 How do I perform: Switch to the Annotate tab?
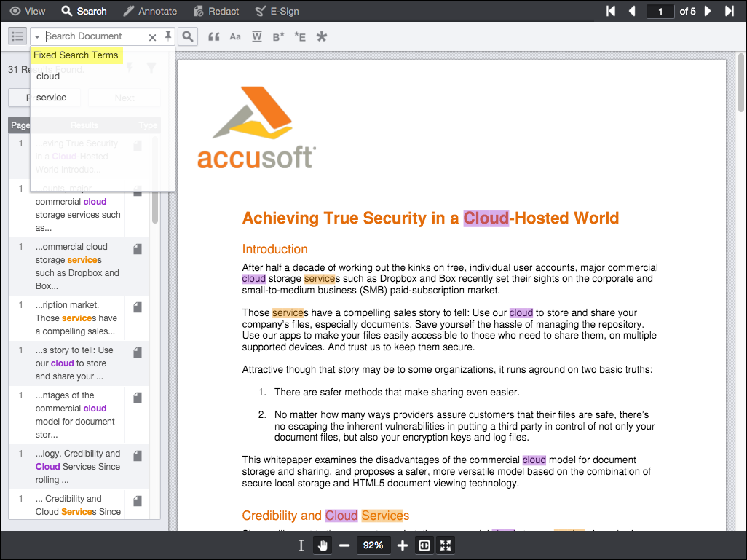[149, 11]
